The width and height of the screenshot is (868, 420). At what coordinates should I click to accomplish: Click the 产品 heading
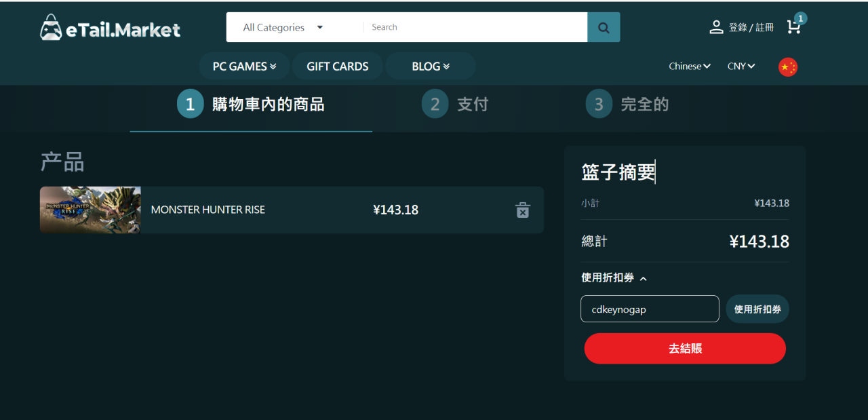coord(62,162)
